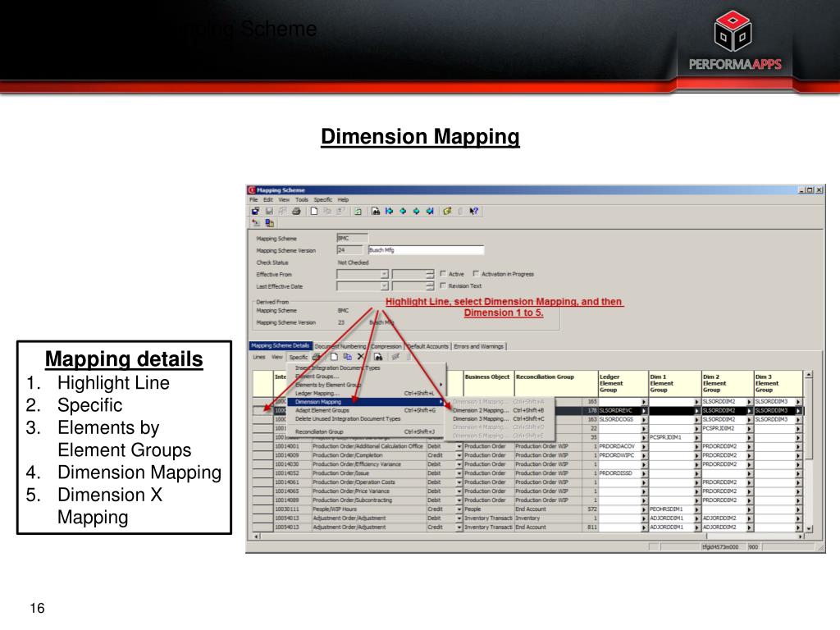Open Lines menu in grid toolbar
Image resolution: width=840 pixels, height=630 pixels.
coord(259,357)
